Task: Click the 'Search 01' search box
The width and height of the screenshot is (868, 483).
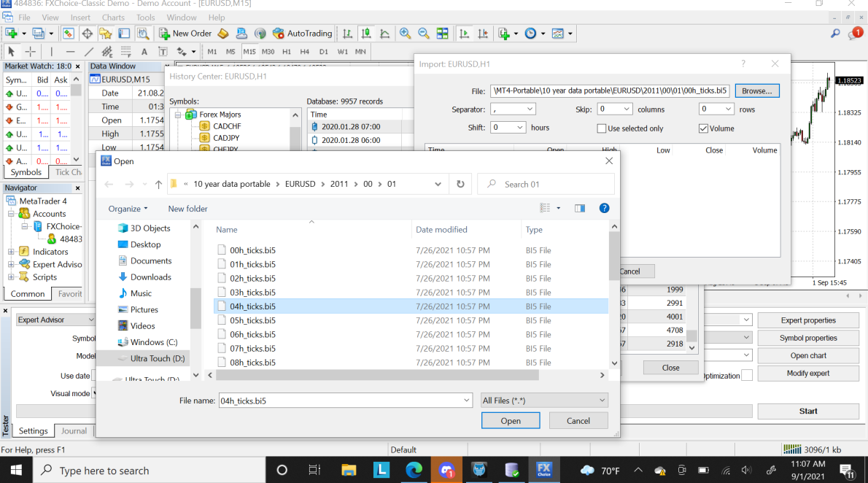Action: coord(546,184)
